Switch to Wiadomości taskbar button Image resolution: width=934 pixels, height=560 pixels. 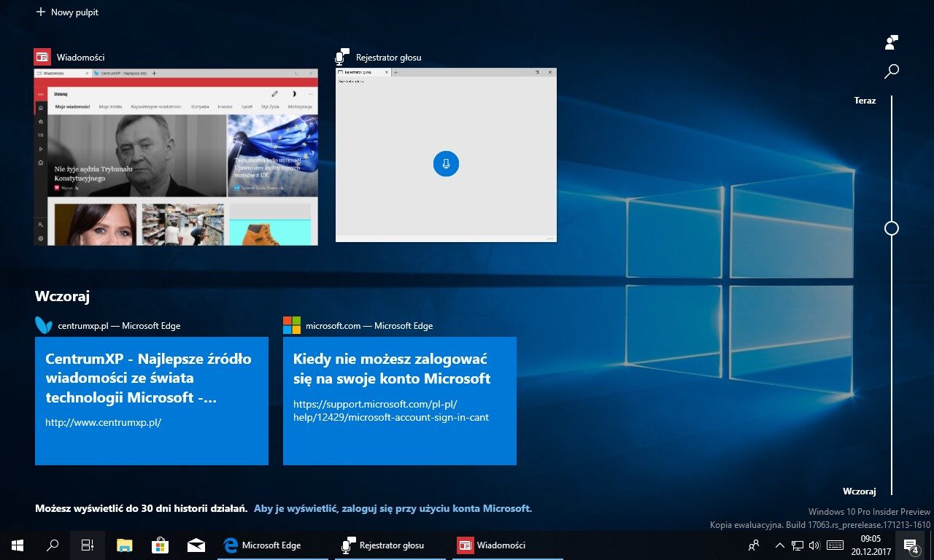pyautogui.click(x=508, y=545)
